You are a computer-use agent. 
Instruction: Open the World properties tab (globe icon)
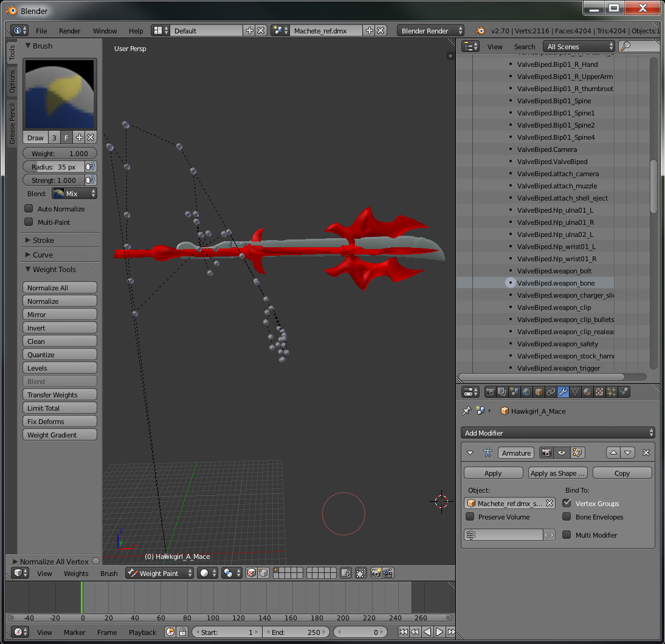[x=526, y=392]
